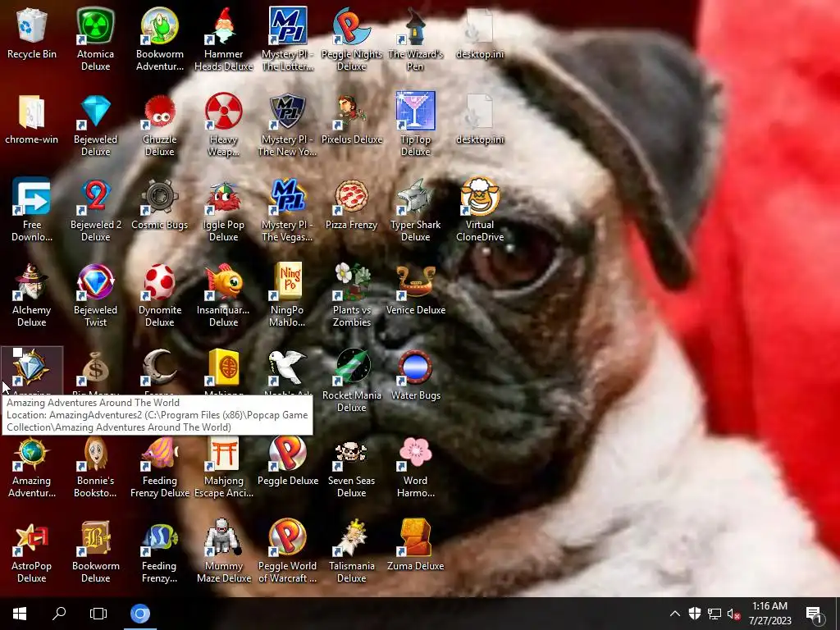Open Windows Security tray shield icon
This screenshot has height=630, width=840.
click(695, 614)
